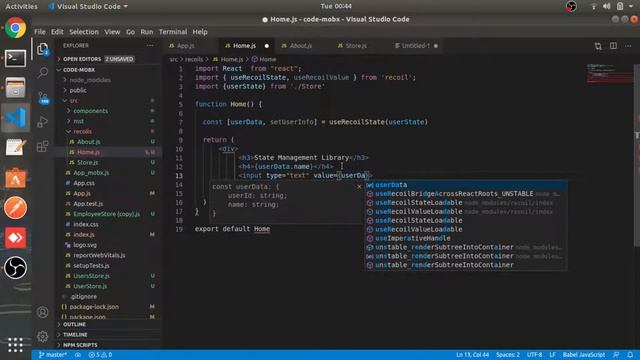Switch to About.js editor tab
Image resolution: width=640 pixels, height=360 pixels.
(x=301, y=46)
